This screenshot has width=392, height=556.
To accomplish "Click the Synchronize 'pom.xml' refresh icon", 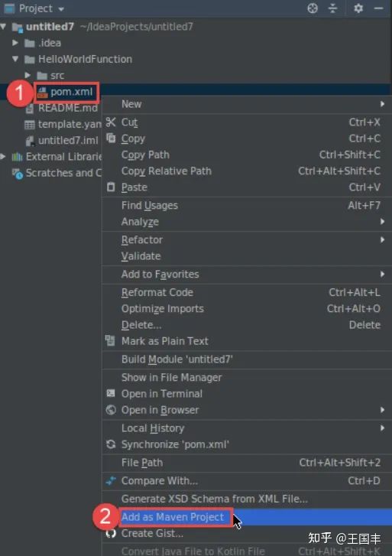I will (111, 444).
